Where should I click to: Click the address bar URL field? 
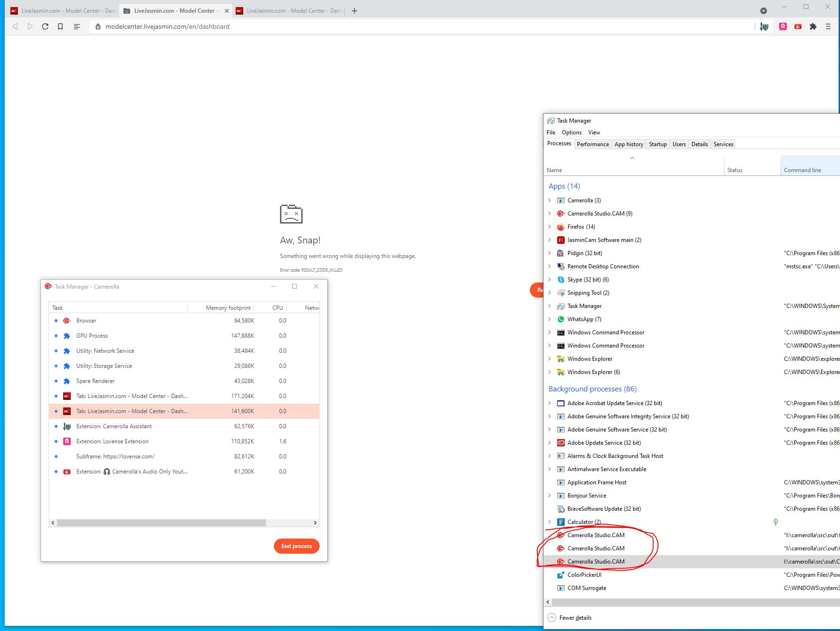pyautogui.click(x=420, y=26)
